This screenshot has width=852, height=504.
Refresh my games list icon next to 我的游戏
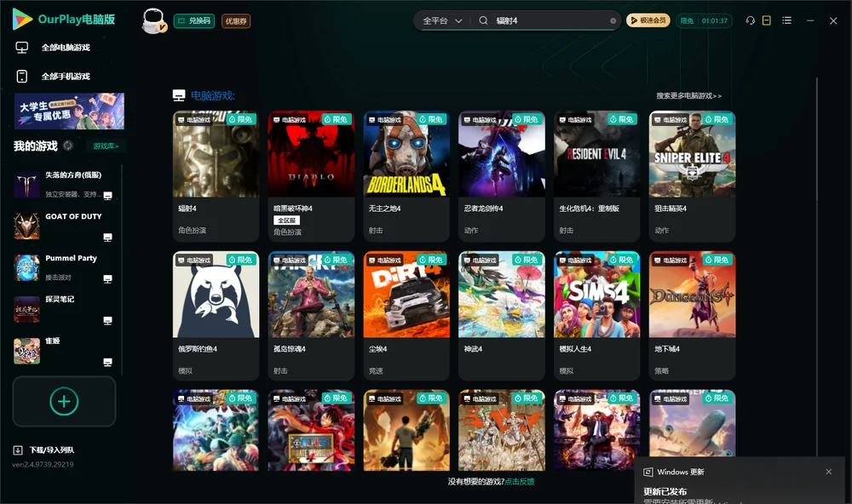point(68,146)
